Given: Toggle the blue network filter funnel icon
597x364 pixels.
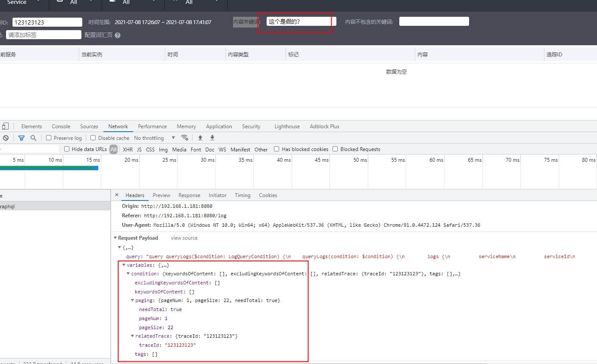Looking at the screenshot, I should click(x=21, y=138).
